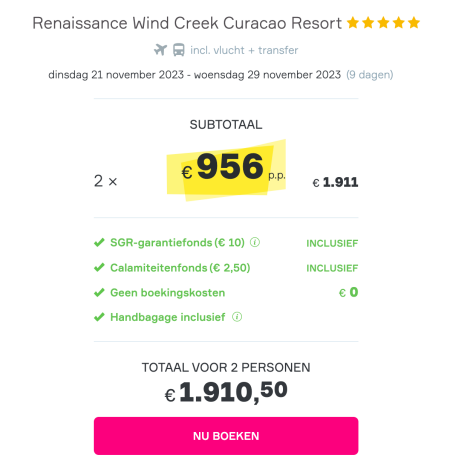Click the airplane flight icon
450x467 pixels.
[160, 50]
